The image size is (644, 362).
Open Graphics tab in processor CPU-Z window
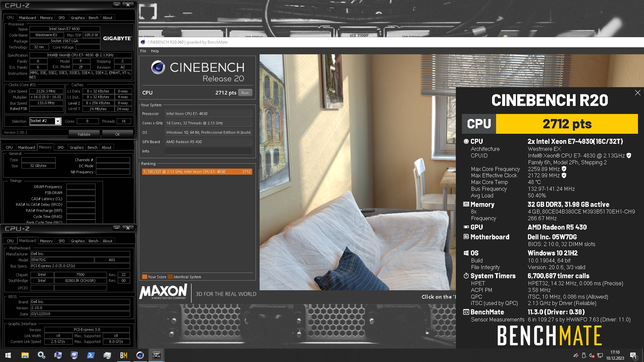tap(78, 18)
